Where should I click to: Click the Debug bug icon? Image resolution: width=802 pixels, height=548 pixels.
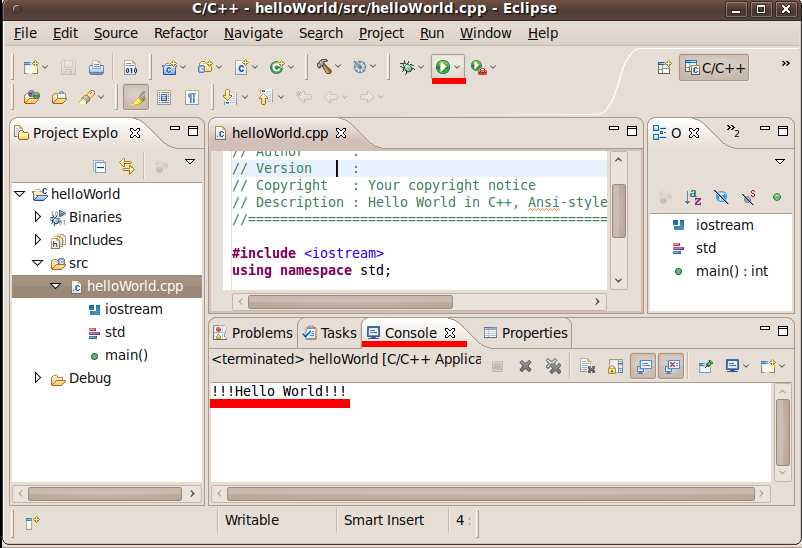pyautogui.click(x=407, y=67)
